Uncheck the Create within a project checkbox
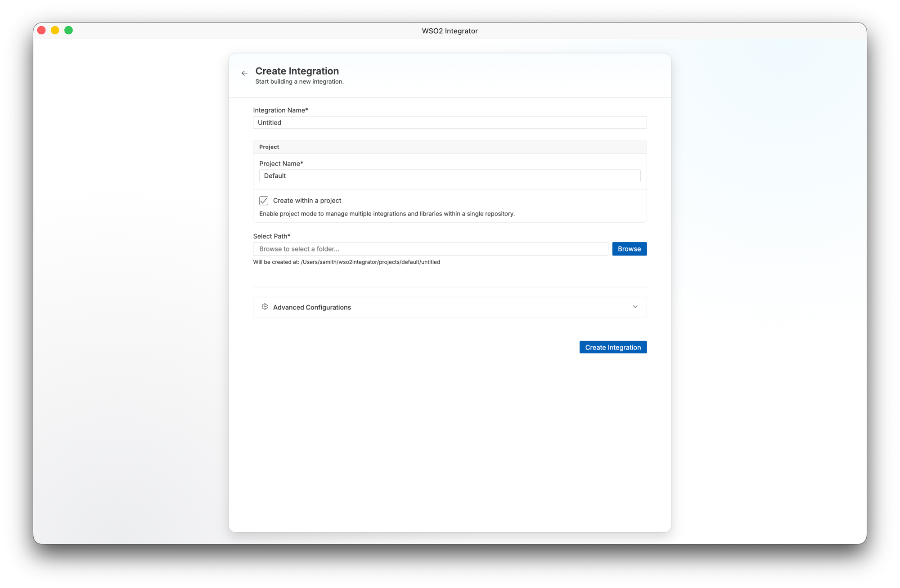The image size is (900, 588). (264, 201)
